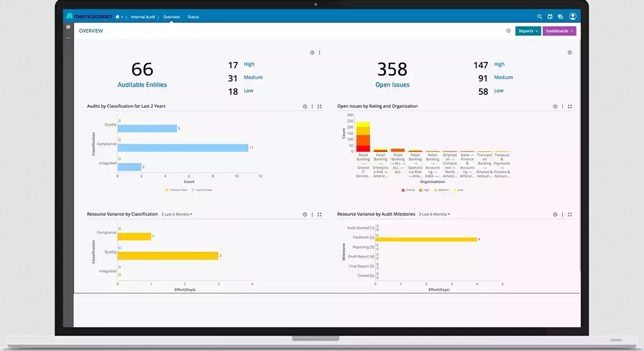Switch to the Status tab

193,17
